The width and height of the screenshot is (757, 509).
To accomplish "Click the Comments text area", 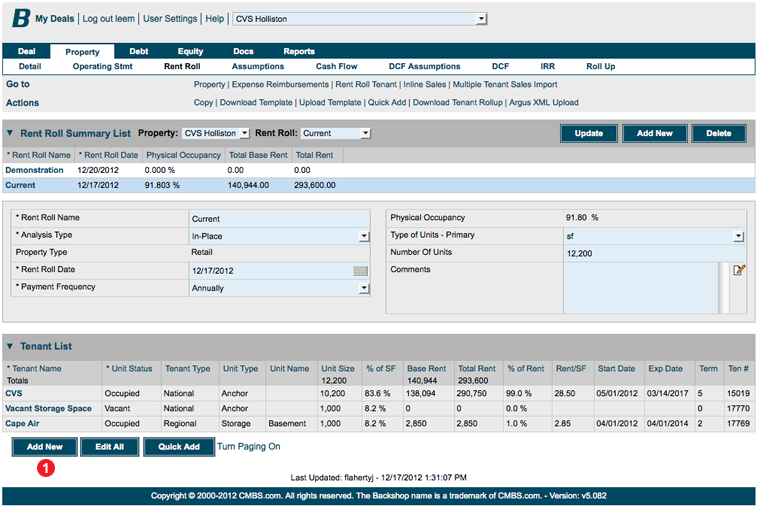I will coord(641,288).
